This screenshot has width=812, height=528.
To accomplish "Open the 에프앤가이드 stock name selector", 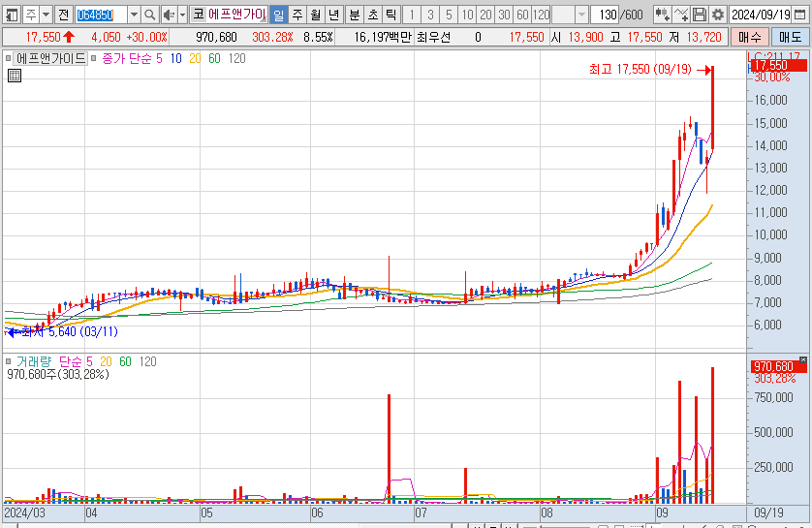I will pyautogui.click(x=237, y=15).
